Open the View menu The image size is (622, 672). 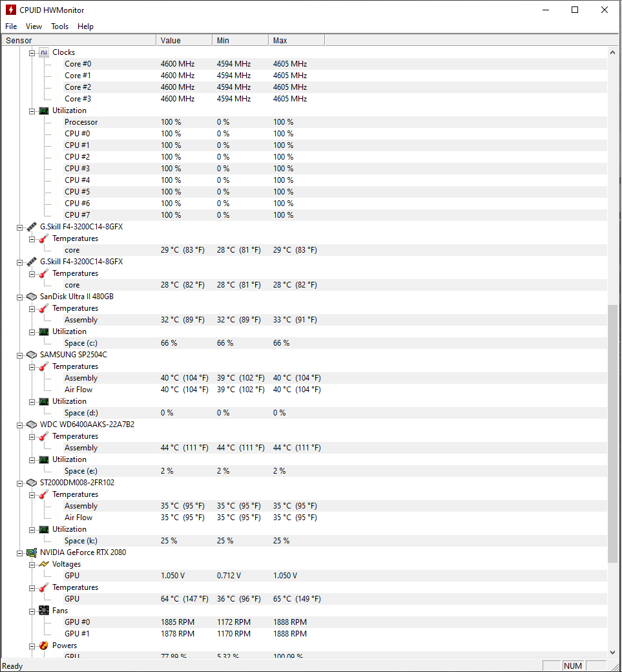point(34,26)
